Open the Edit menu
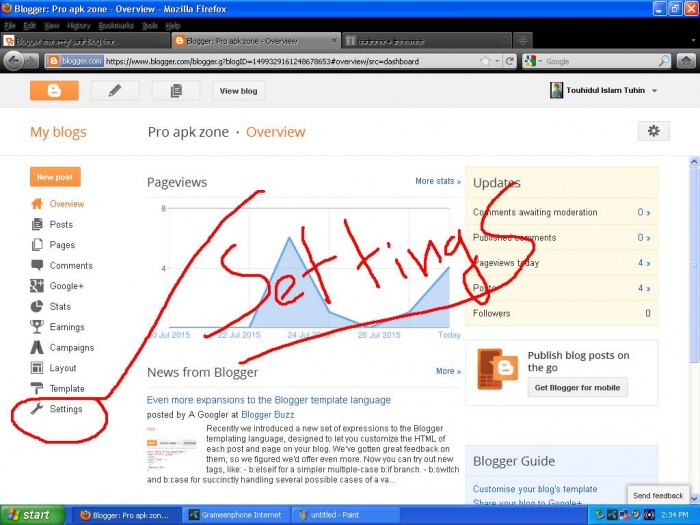700x525 pixels. point(29,25)
